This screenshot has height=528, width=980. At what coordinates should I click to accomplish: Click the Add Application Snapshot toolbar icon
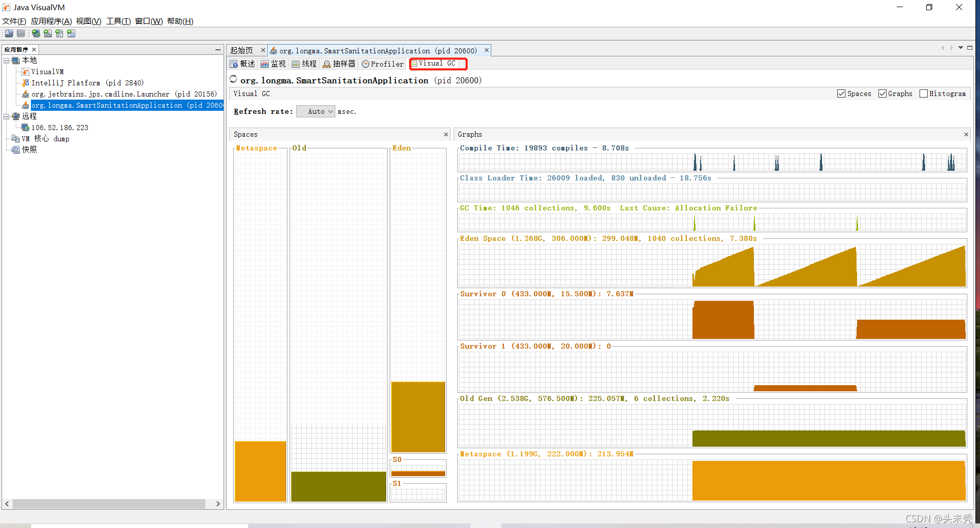click(71, 34)
